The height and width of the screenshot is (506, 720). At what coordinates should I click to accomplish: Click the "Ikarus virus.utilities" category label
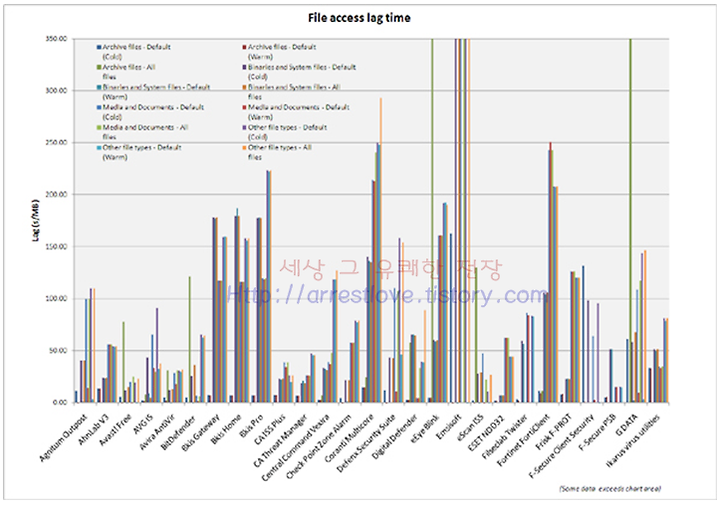633,441
